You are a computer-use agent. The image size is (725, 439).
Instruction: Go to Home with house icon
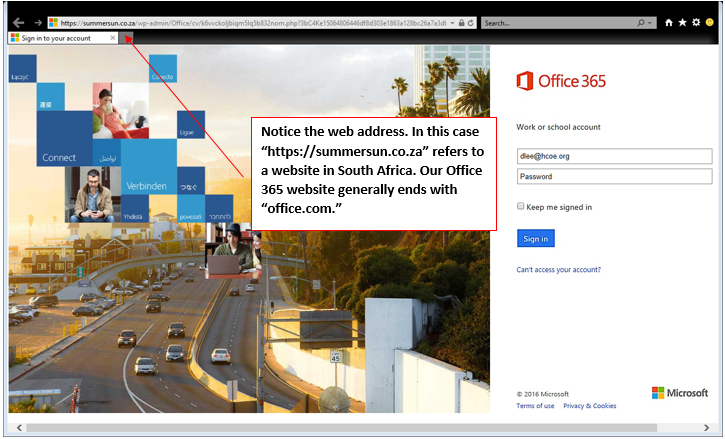[669, 23]
